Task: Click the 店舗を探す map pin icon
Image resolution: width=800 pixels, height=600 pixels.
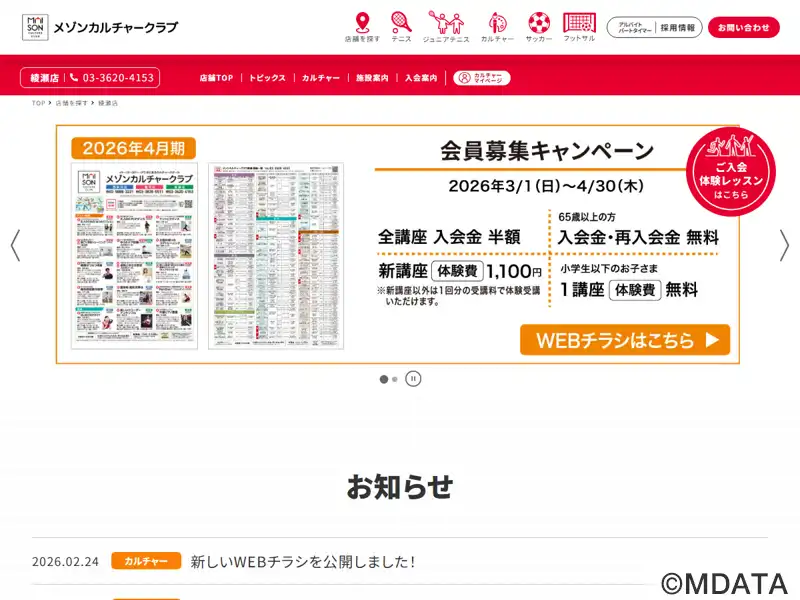Action: [x=362, y=23]
